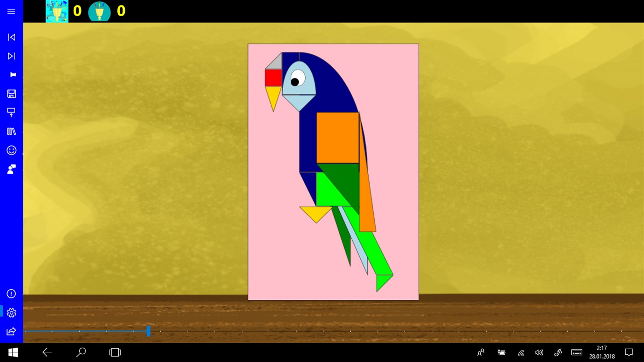Click the smiley face icon
Screen dimensions: 644x362
point(11,150)
